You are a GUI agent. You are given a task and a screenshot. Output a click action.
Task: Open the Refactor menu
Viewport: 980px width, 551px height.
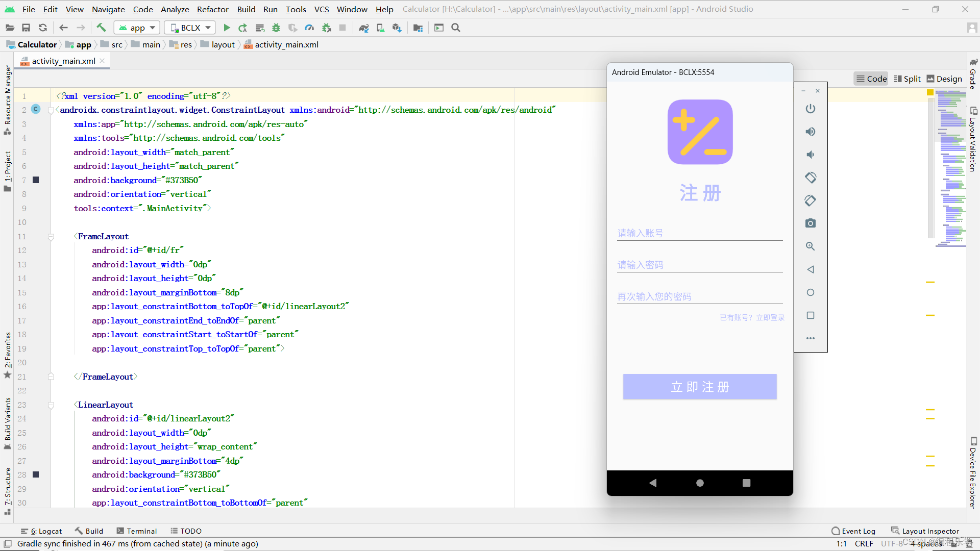click(212, 9)
